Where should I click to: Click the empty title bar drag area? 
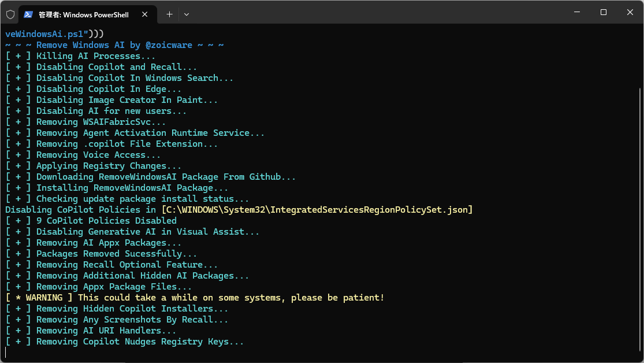pos(375,13)
